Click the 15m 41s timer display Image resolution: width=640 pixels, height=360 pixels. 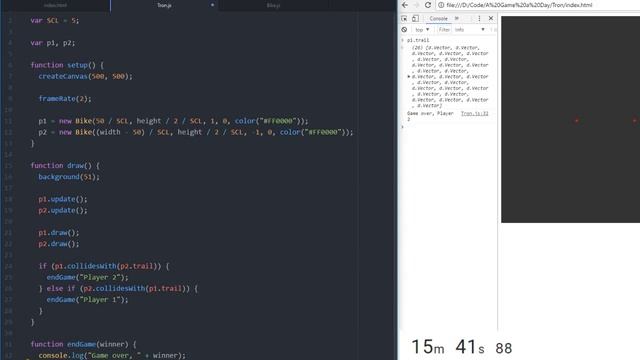[461, 347]
